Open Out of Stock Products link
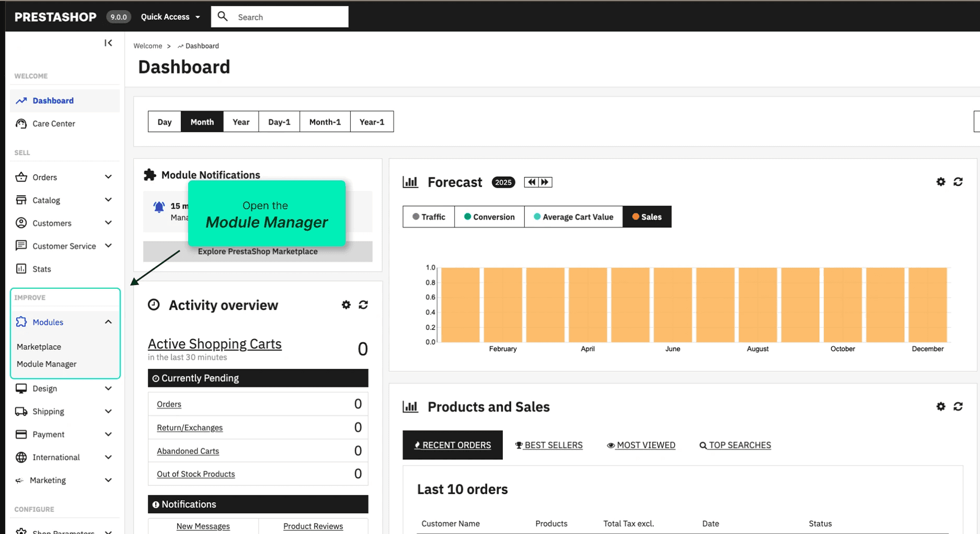 click(196, 474)
